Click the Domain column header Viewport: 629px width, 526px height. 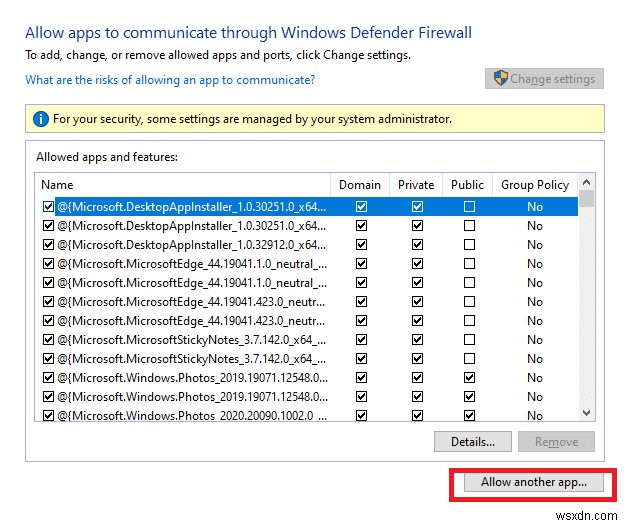click(360, 185)
